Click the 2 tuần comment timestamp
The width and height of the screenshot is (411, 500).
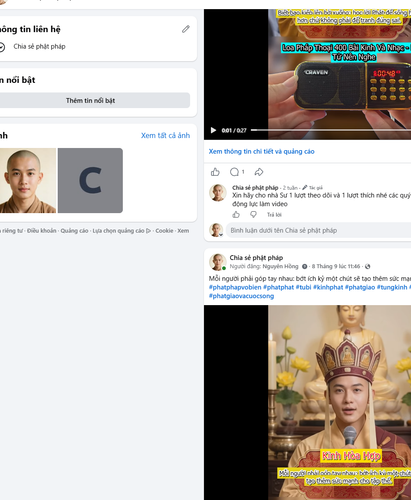click(x=290, y=188)
